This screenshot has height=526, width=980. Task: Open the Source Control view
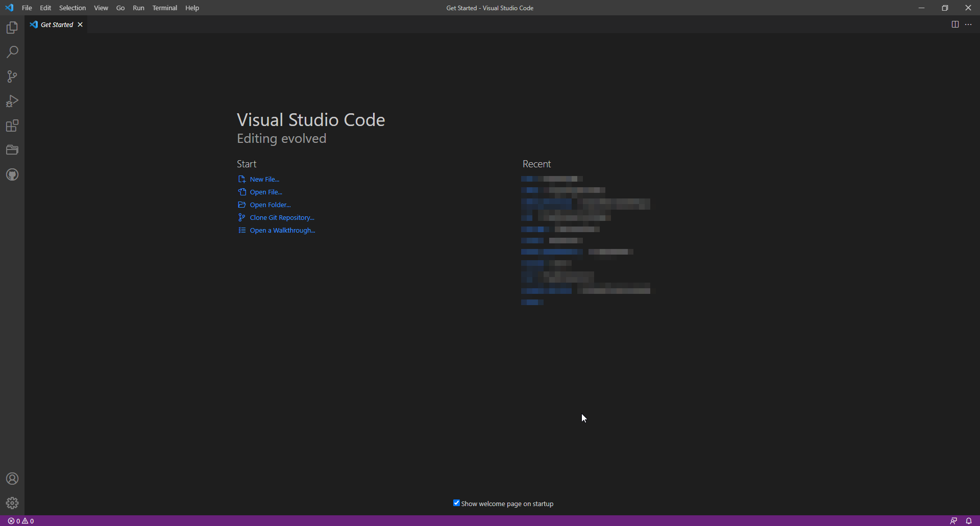pyautogui.click(x=12, y=77)
